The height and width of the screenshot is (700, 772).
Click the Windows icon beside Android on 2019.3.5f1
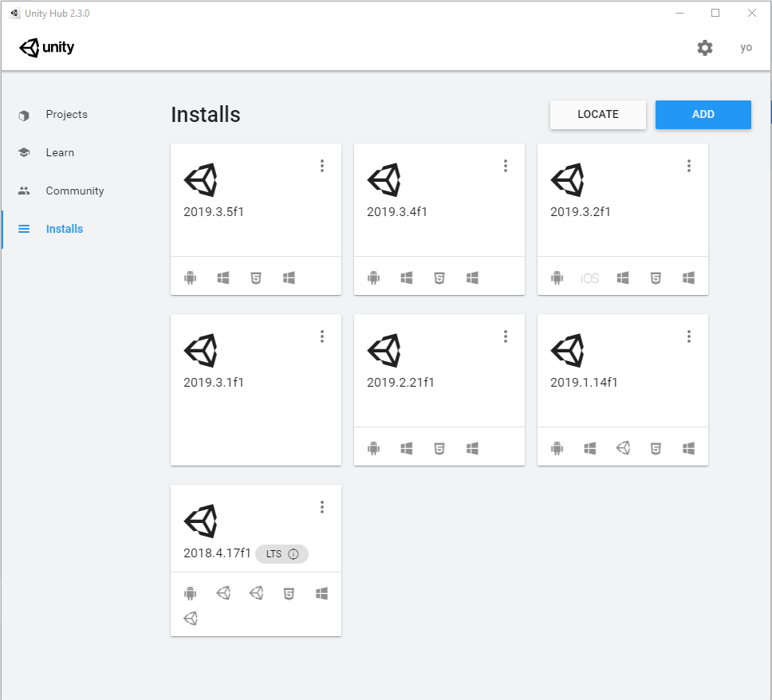pyautogui.click(x=223, y=278)
